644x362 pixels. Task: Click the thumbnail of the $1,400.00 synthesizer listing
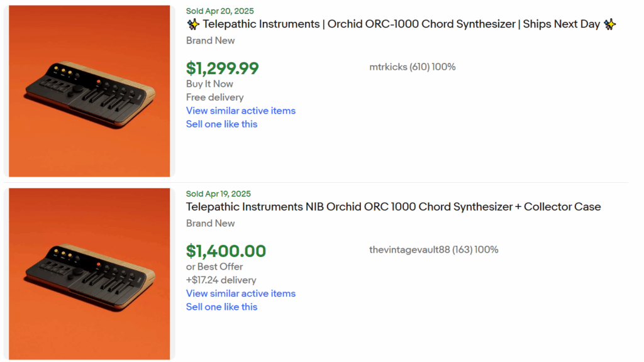[x=89, y=273]
